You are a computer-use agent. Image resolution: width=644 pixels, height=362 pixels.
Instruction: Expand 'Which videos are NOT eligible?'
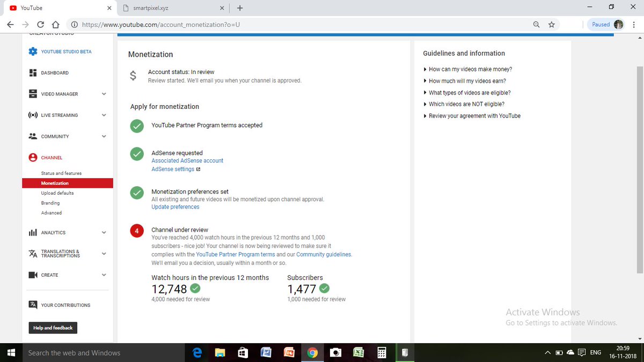(464, 104)
